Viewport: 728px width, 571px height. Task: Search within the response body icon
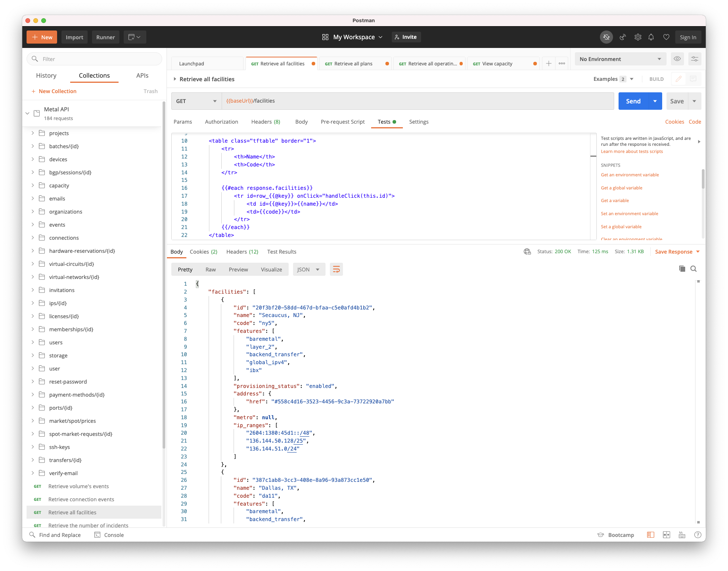click(694, 269)
